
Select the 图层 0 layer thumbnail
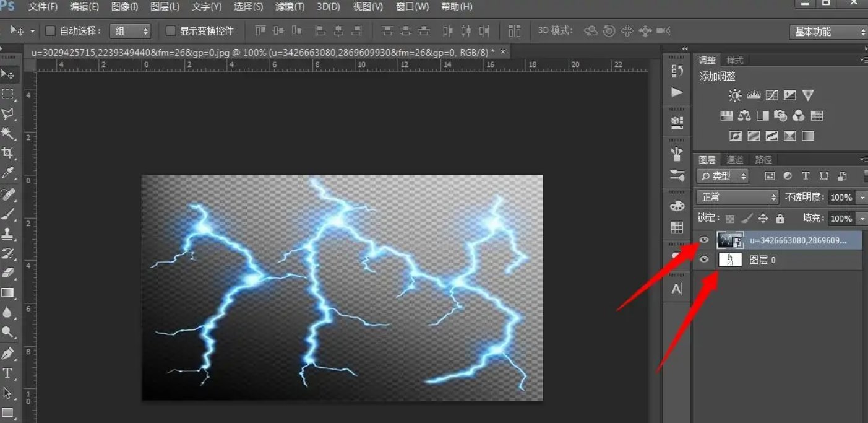[x=730, y=260]
